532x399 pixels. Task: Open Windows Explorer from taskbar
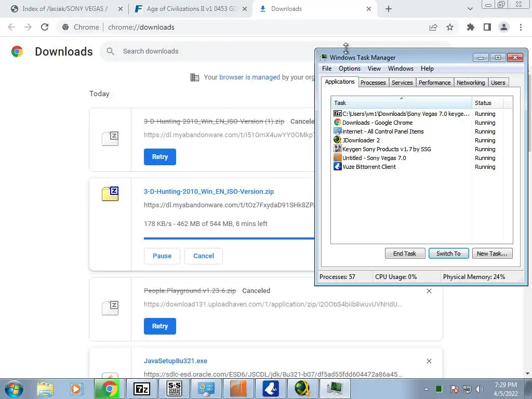point(45,389)
